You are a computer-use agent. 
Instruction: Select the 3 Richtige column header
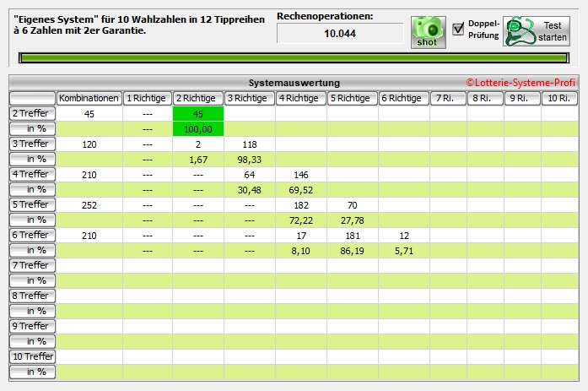click(250, 98)
